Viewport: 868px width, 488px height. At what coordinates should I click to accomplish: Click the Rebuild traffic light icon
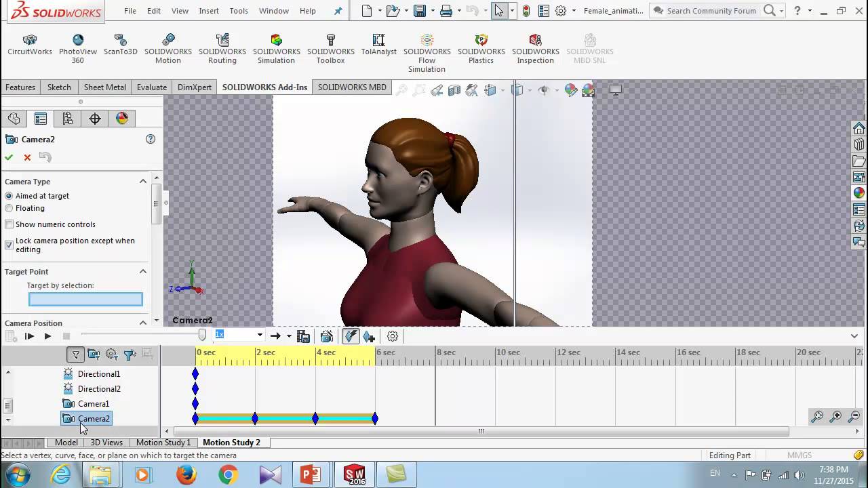[x=526, y=11]
